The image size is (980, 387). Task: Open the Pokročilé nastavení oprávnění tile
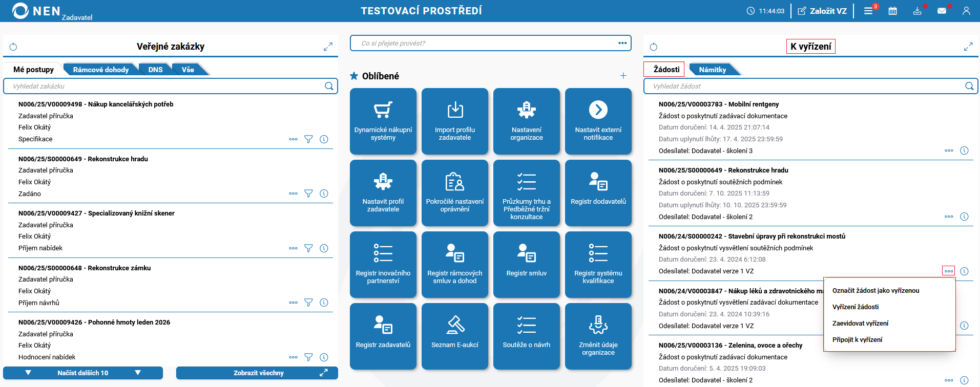click(x=455, y=193)
